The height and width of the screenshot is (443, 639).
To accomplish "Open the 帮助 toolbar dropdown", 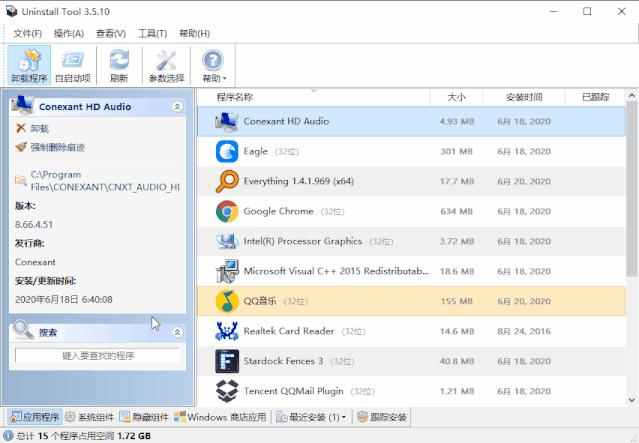I will coord(214,65).
